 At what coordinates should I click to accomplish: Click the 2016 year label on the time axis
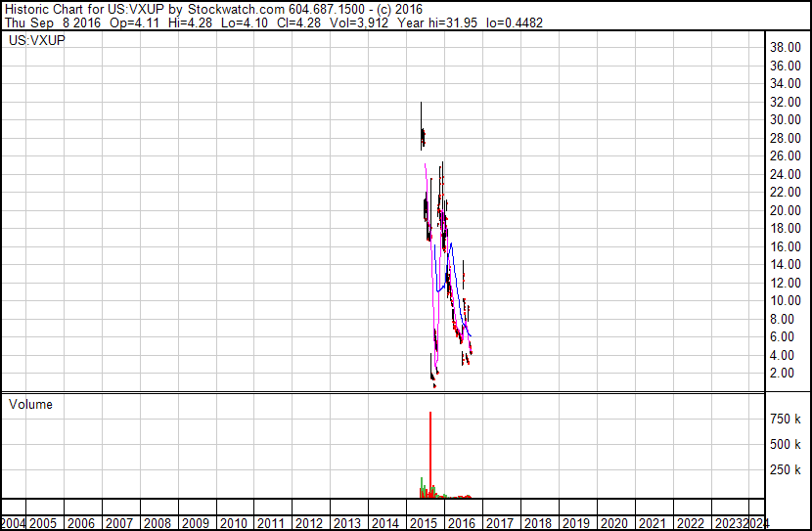point(462,524)
